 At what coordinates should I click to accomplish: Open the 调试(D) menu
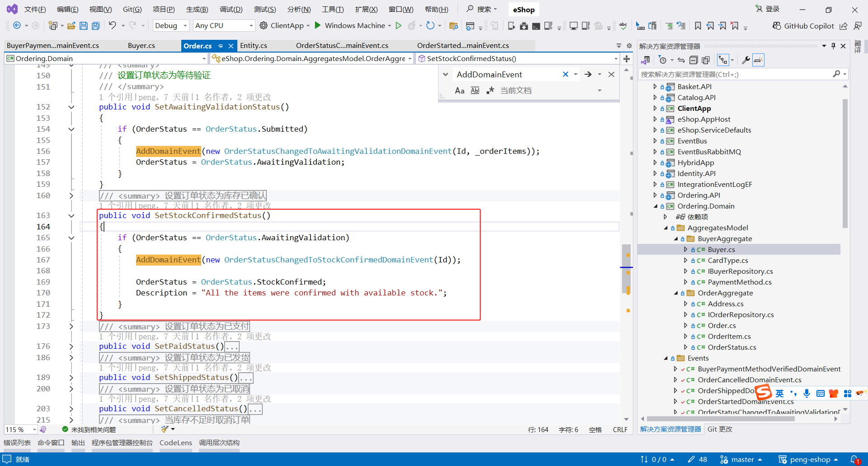pyautogui.click(x=231, y=10)
